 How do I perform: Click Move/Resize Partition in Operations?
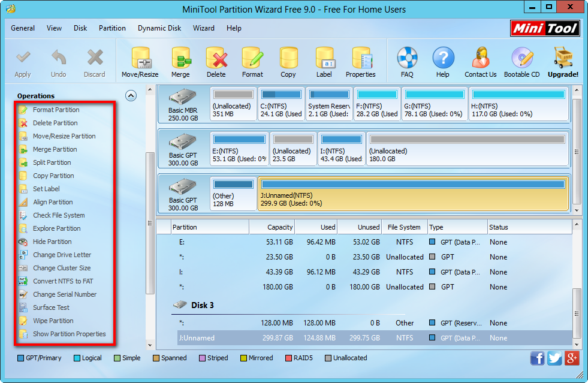click(x=64, y=136)
